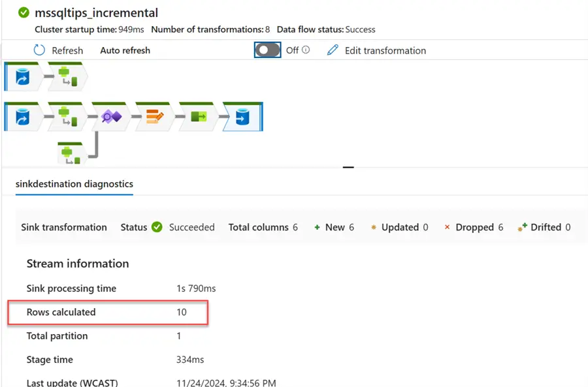The height and width of the screenshot is (387, 588).
Task: Select the source node in the top stream
Action: (23, 78)
